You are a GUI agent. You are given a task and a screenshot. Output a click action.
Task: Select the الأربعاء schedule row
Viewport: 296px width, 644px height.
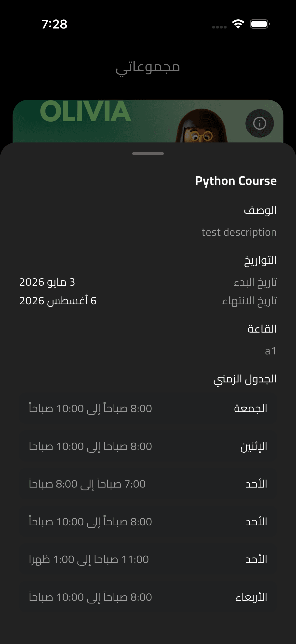(148, 597)
